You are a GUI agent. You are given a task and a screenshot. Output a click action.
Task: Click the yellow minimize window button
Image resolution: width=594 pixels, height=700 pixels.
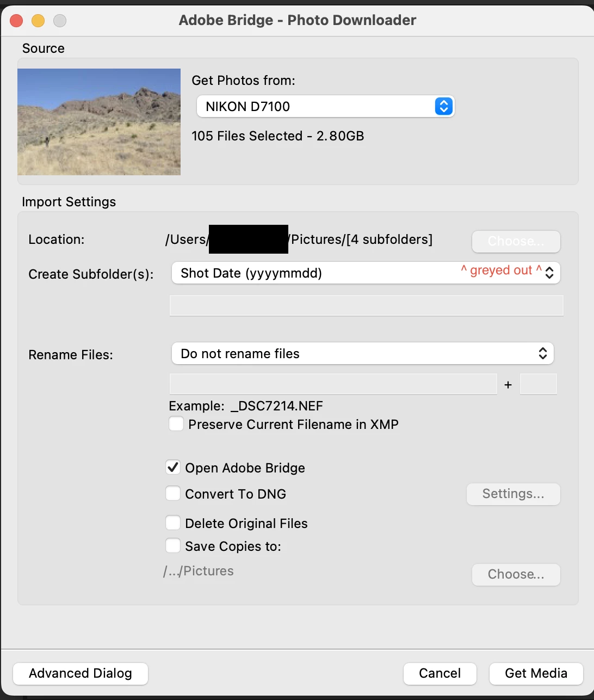(x=38, y=21)
